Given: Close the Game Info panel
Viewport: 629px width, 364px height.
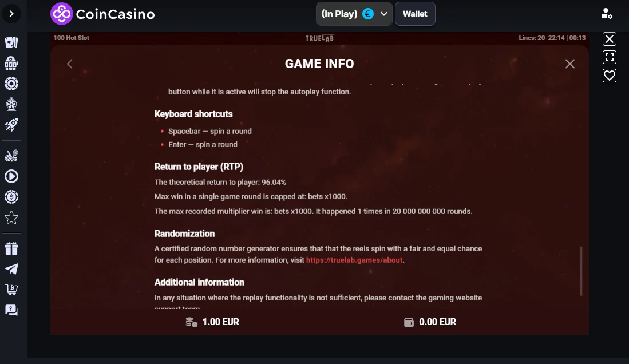Looking at the screenshot, I should 569,64.
